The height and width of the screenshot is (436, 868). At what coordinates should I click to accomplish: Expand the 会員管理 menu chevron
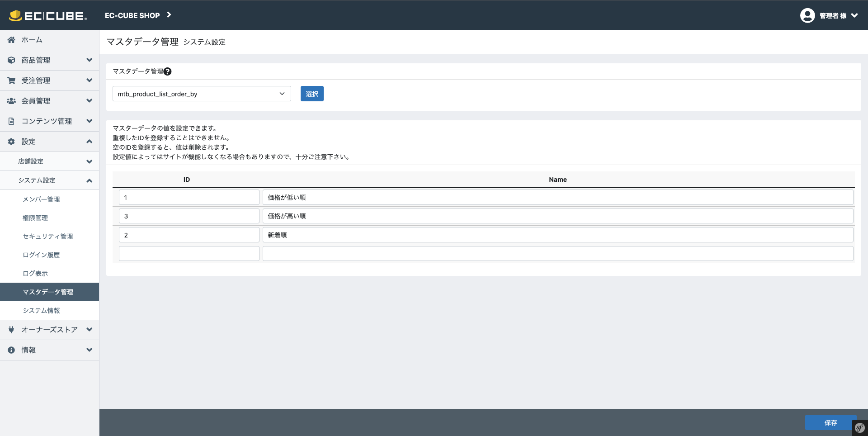click(x=89, y=100)
